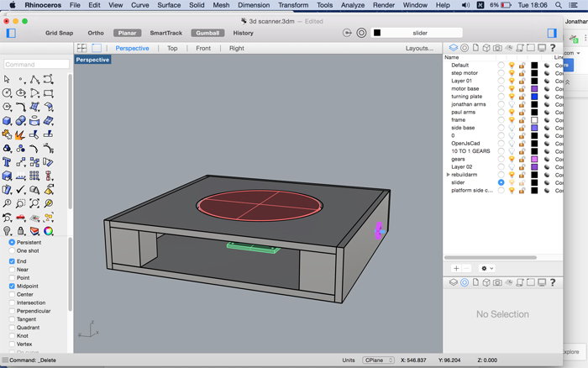Open the color wheel tool

[x=48, y=231]
